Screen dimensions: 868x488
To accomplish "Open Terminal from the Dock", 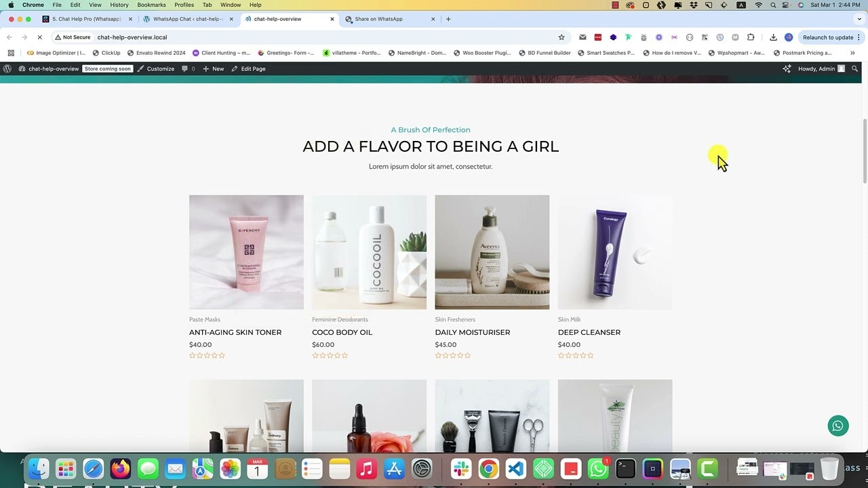I will click(x=625, y=468).
